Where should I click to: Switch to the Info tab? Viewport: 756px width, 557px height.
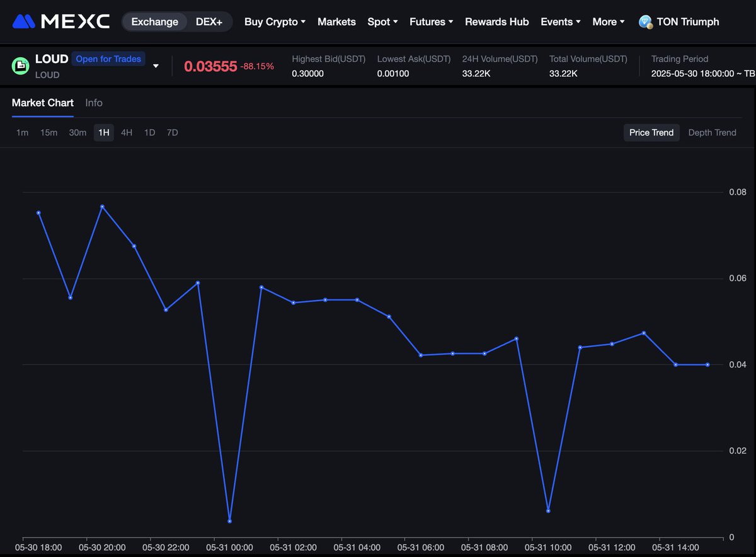click(94, 103)
